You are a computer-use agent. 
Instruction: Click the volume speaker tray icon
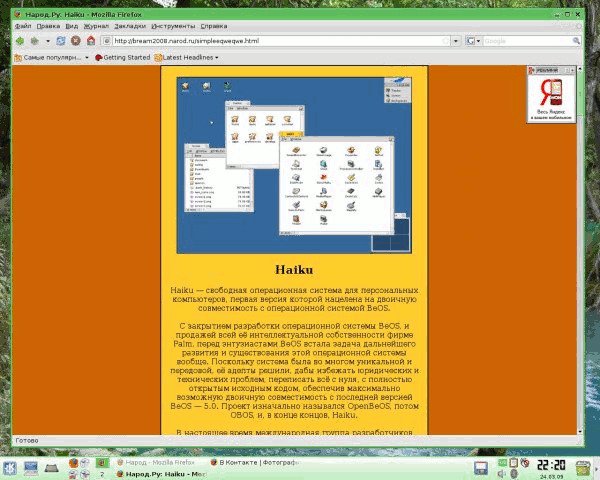pos(502,474)
